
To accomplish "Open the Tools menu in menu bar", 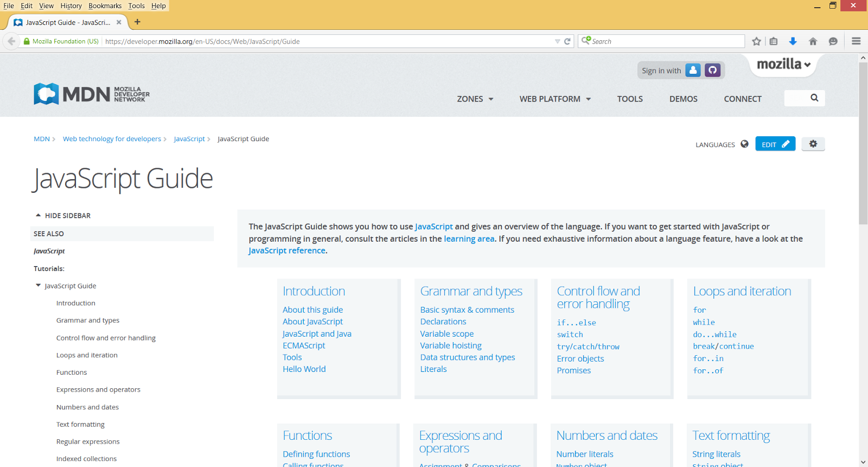I will tap(136, 5).
